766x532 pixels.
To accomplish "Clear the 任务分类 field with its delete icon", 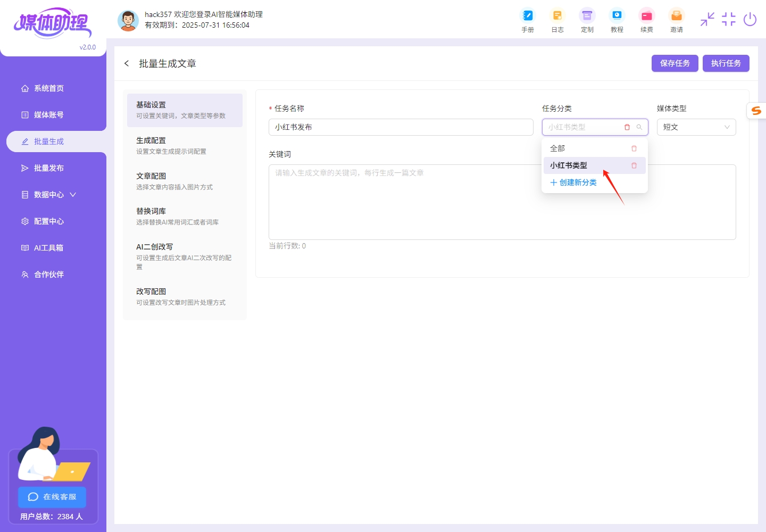I will tap(627, 127).
